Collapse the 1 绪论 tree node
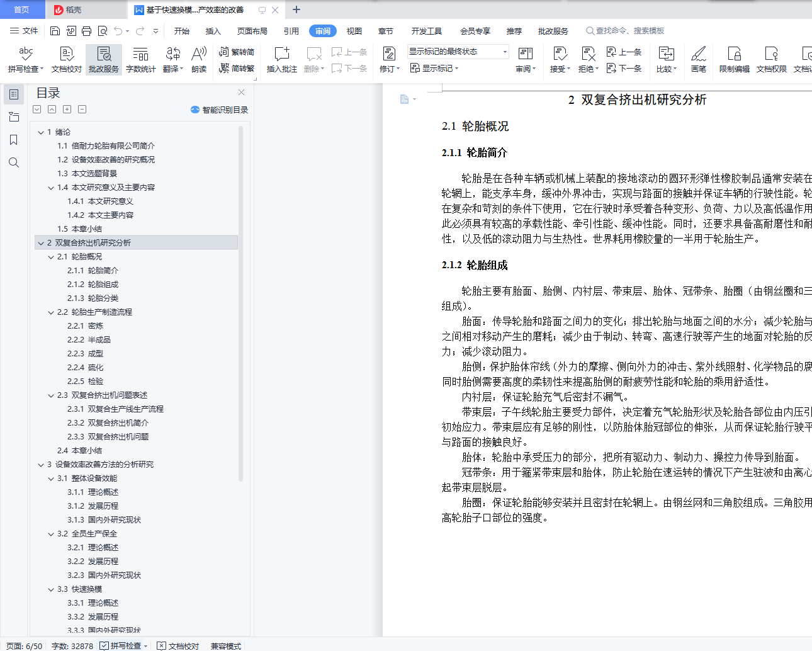812x651 pixels. [40, 132]
